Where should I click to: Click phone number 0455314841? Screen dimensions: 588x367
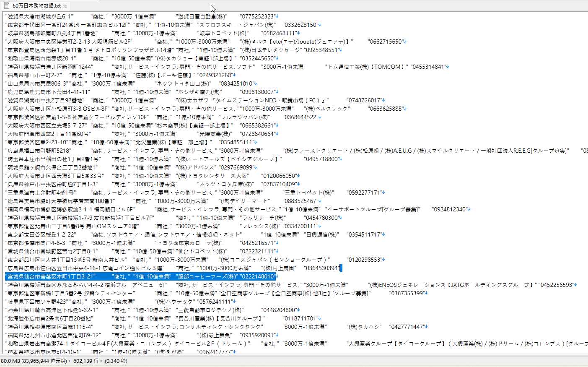428,67
